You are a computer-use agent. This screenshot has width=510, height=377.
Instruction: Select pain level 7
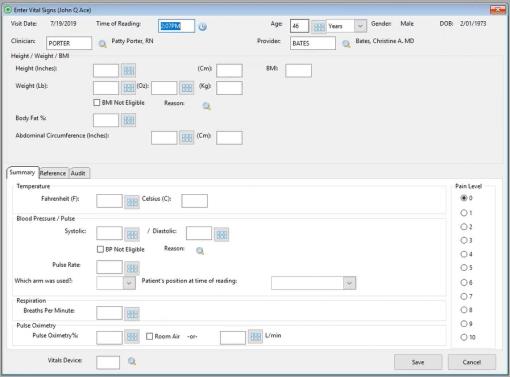click(x=464, y=296)
